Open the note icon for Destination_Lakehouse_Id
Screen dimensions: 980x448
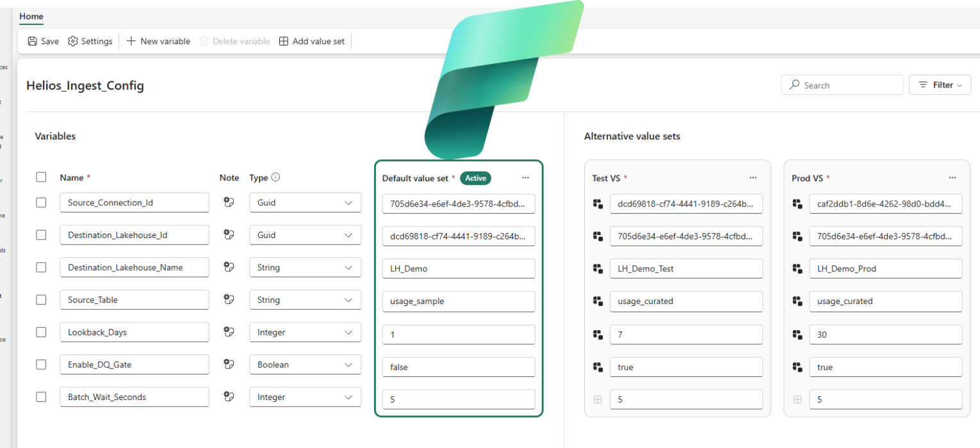click(229, 235)
